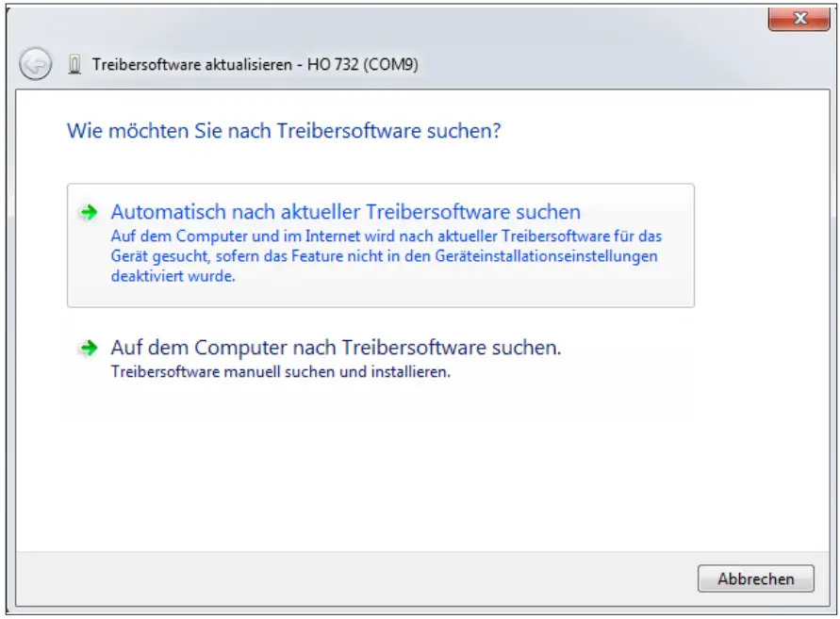
Task: Click the Abbrechen button
Action: click(755, 579)
